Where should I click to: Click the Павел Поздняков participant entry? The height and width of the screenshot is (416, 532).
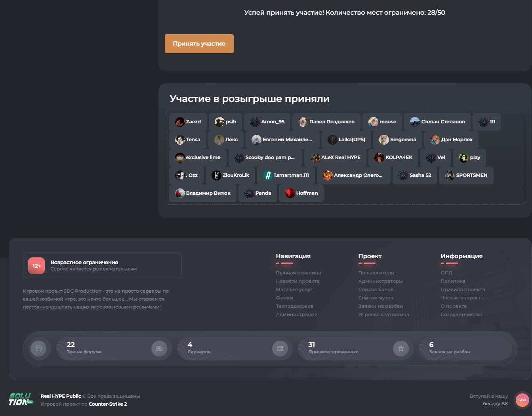coord(326,121)
